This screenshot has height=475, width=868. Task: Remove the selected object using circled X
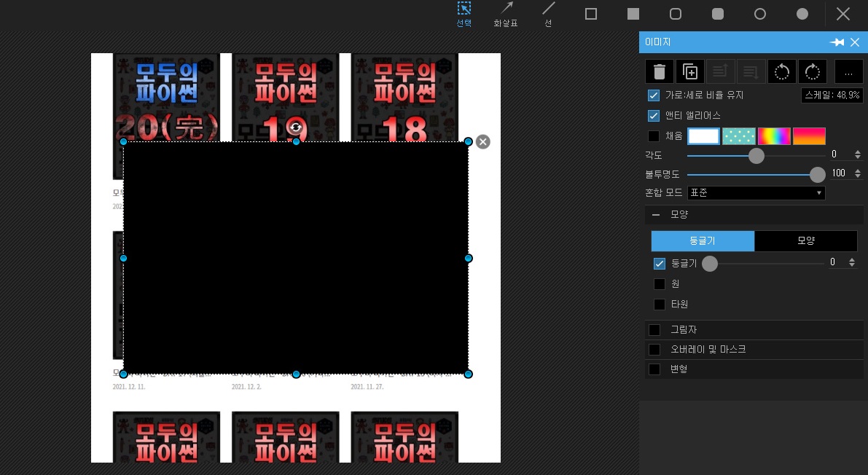point(483,142)
